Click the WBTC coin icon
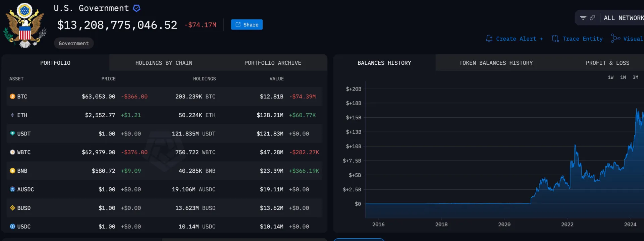This screenshot has width=644, height=241. 12,152
